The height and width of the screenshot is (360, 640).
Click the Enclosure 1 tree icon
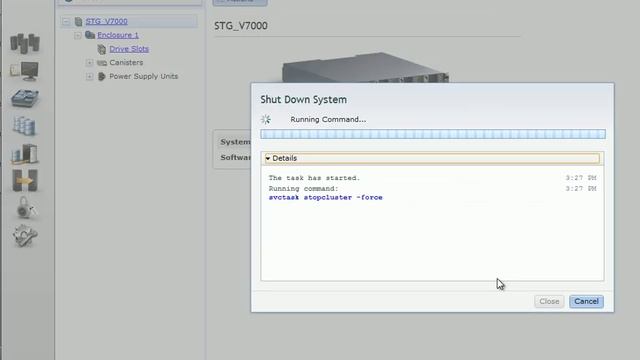[x=90, y=35]
